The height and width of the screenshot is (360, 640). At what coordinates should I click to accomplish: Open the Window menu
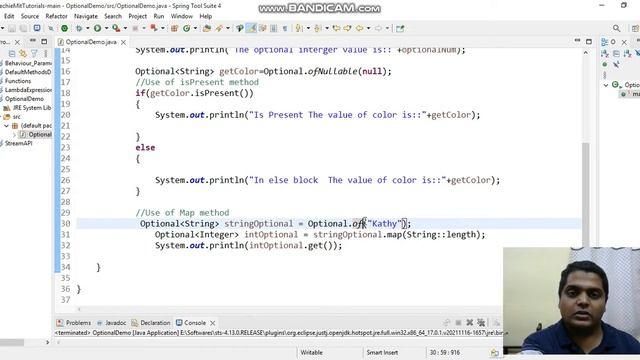pyautogui.click(x=182, y=16)
